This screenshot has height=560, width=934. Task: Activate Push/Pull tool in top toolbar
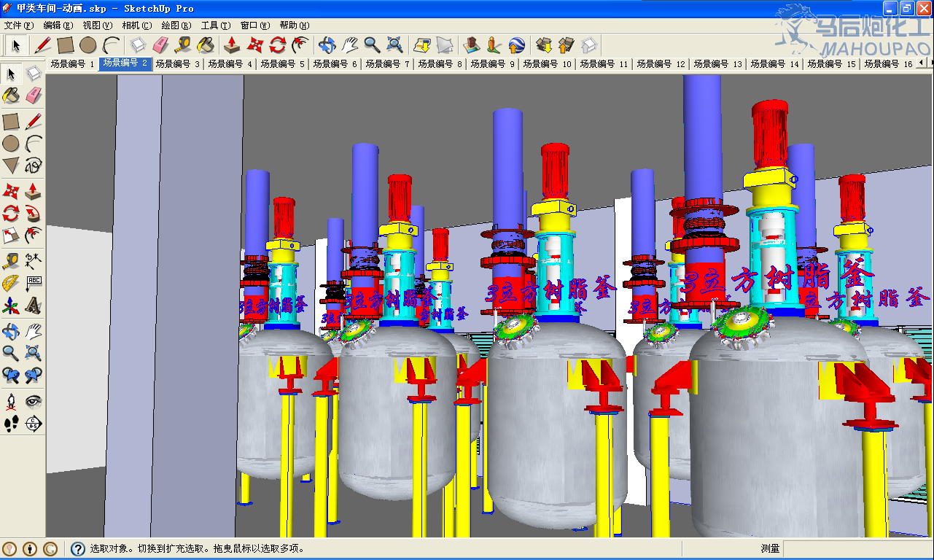pos(232,45)
